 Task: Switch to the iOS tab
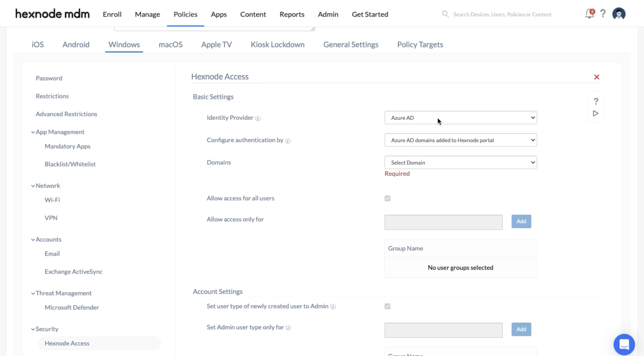(38, 45)
